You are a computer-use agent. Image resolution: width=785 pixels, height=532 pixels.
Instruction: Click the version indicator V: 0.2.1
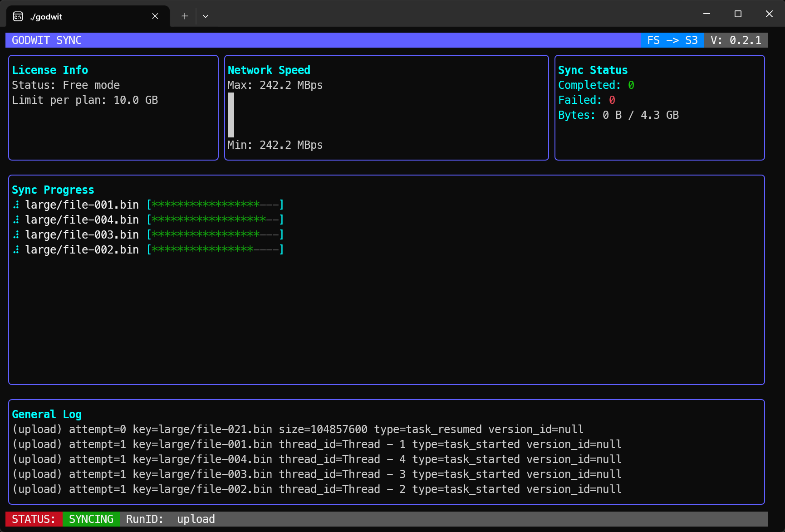[x=735, y=40]
